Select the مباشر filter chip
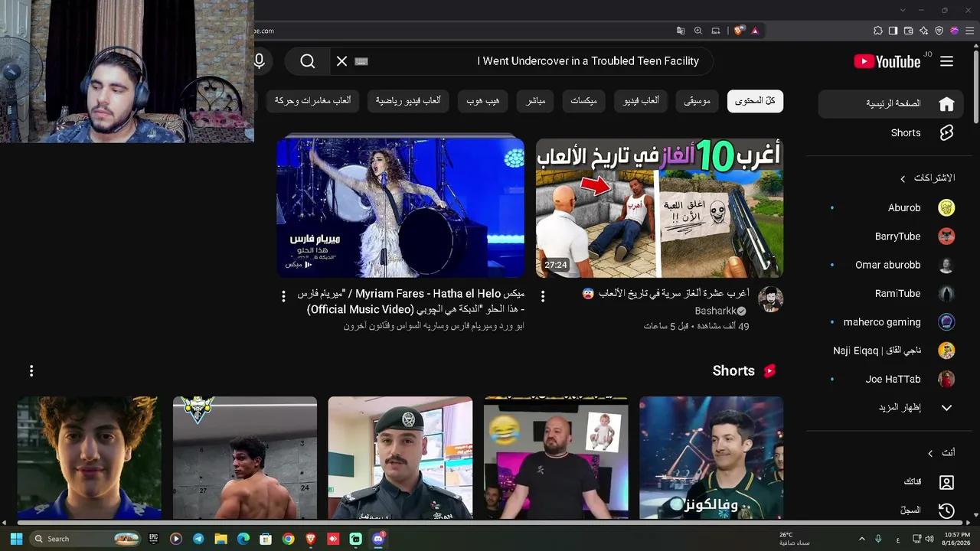The image size is (980, 551). (536, 101)
